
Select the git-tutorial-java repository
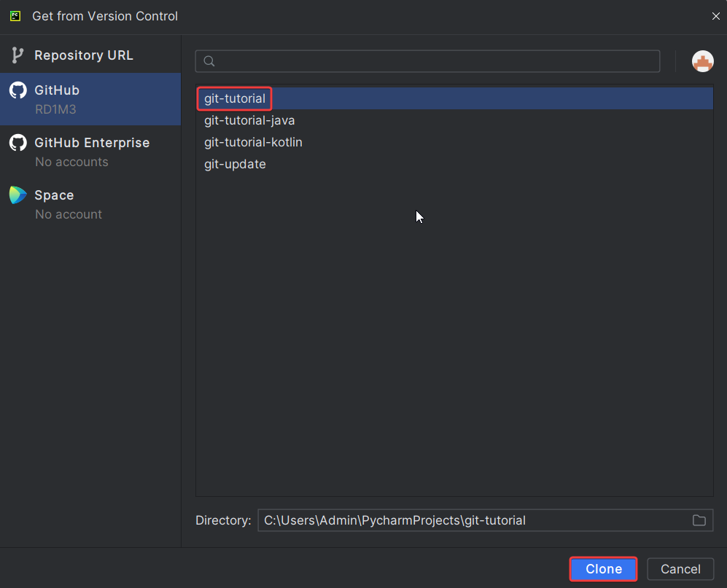click(454, 120)
